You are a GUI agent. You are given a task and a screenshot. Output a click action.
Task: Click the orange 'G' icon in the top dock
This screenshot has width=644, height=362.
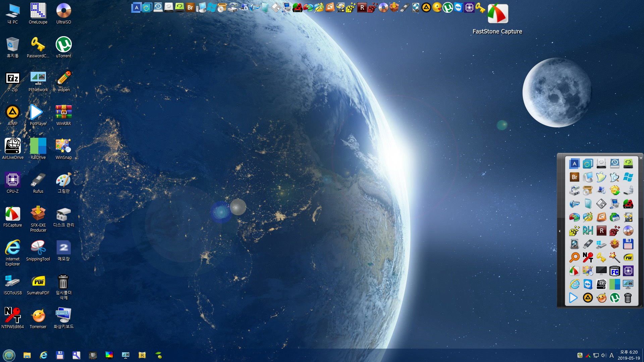click(x=330, y=7)
